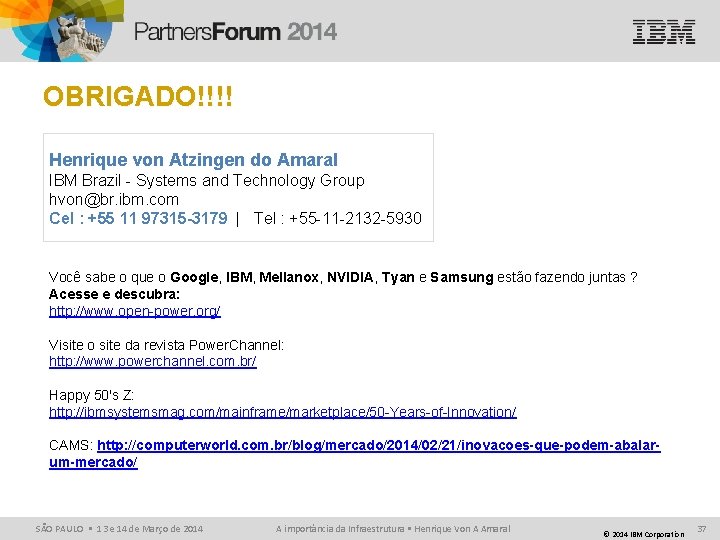Click the sentence mentioning Google, IBM, Mellanox
Viewport: 720px width, 540px height.
[x=343, y=277]
